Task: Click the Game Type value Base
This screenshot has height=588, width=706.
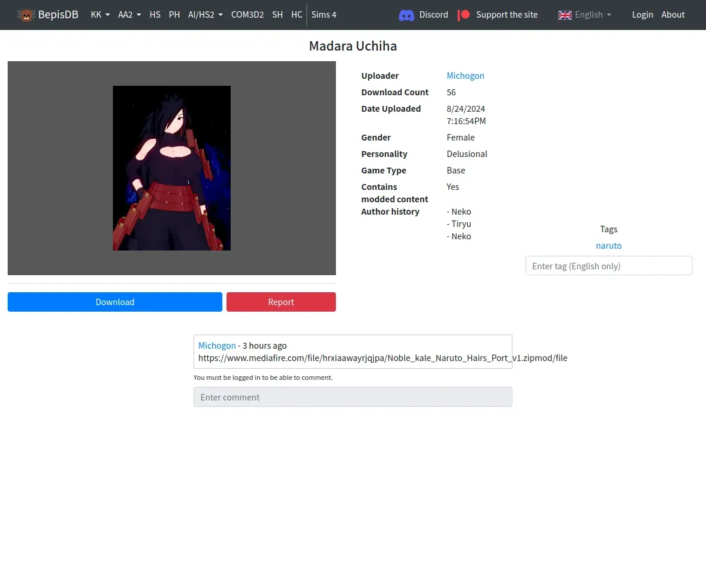Action: pos(456,171)
